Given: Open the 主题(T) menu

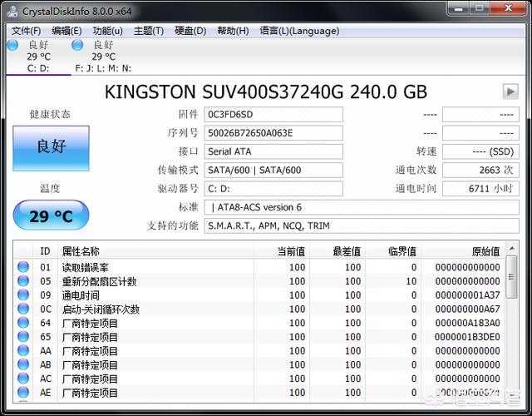Looking at the screenshot, I should 149,31.
